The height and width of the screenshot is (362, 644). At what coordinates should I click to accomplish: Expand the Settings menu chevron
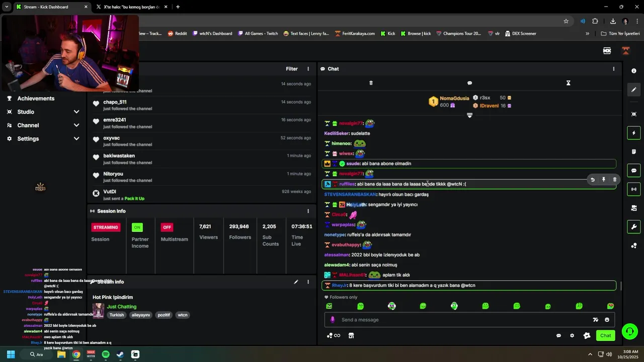click(76, 139)
